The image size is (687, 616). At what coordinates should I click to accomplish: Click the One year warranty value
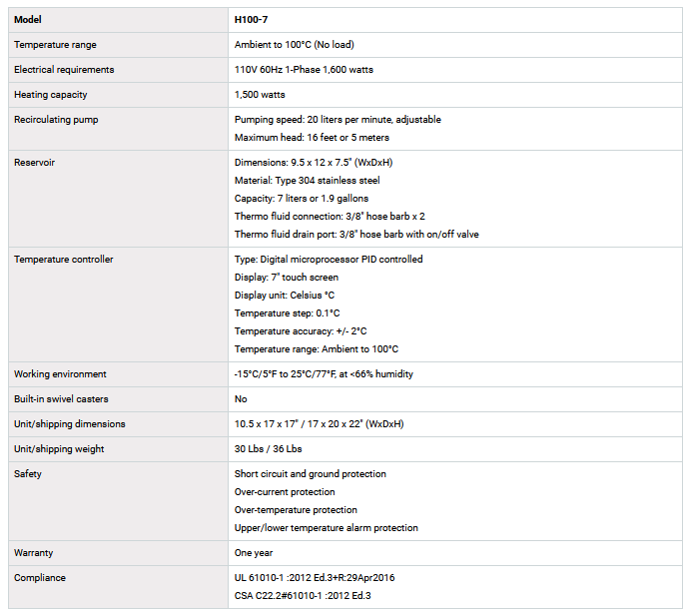[x=254, y=553]
